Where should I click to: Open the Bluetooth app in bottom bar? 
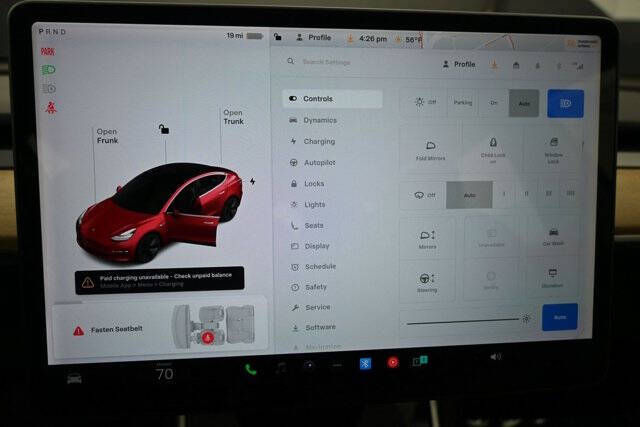click(x=365, y=363)
